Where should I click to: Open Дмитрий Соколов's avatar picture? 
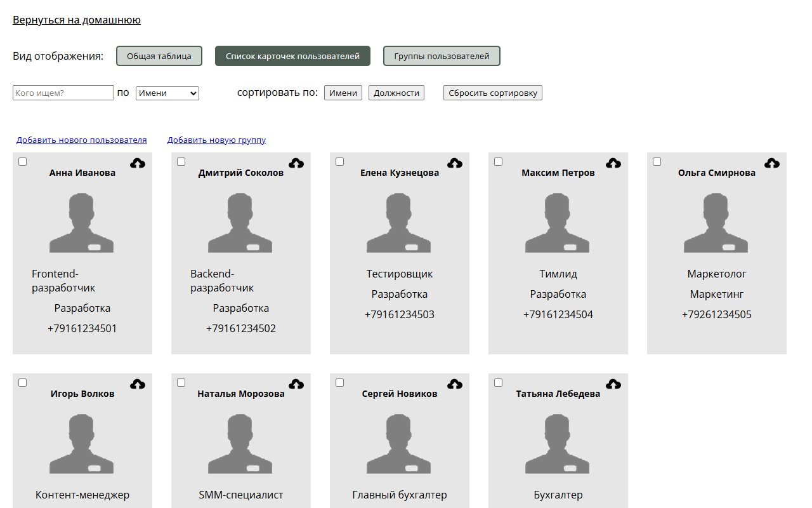point(240,223)
